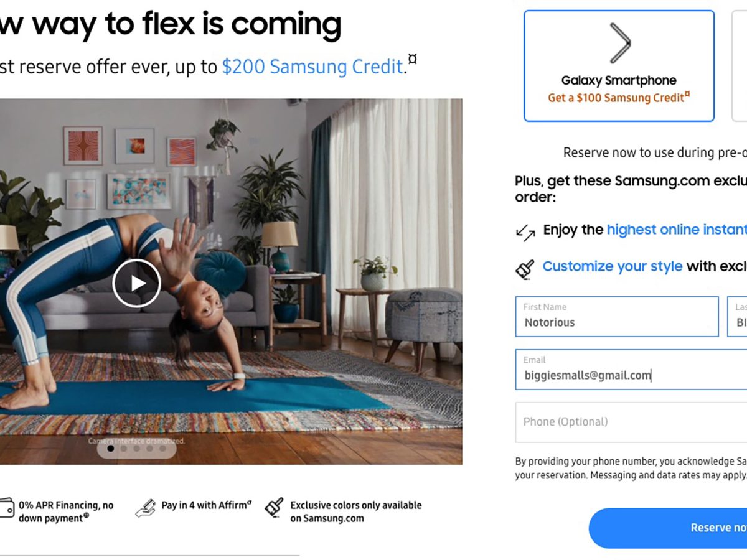Click the trade-in arrows icon
747x560 pixels.
tap(525, 232)
